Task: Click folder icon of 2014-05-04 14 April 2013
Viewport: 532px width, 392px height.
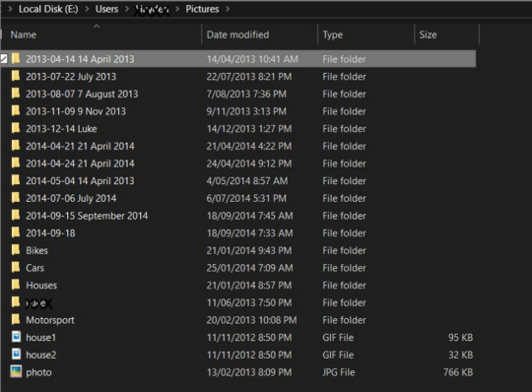Action: click(x=16, y=181)
